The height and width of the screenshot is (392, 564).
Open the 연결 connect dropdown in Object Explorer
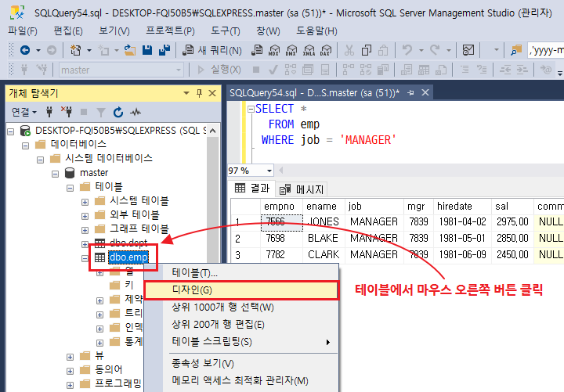click(24, 113)
